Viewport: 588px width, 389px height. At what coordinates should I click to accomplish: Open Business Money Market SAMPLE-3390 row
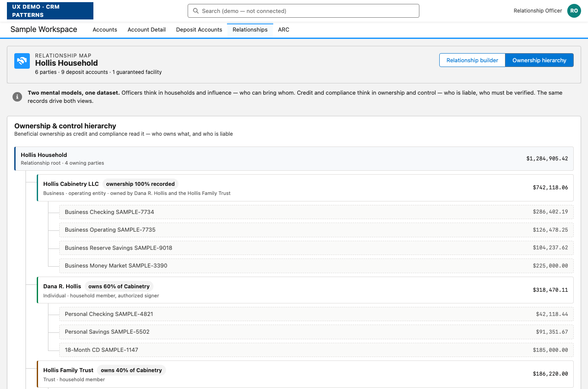316,266
